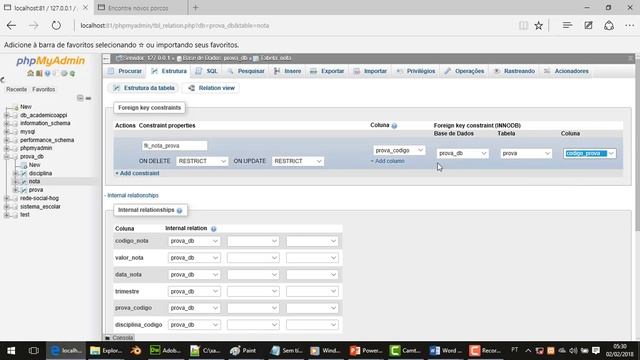Open Console bar at bottom

[x=119, y=338]
